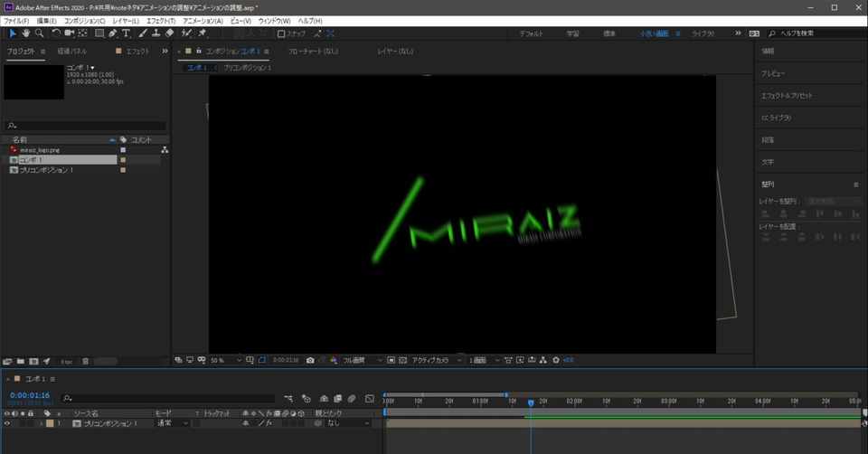Click the 0:00:01:16 current time display
Screen dimensions: 868x454
pos(30,395)
